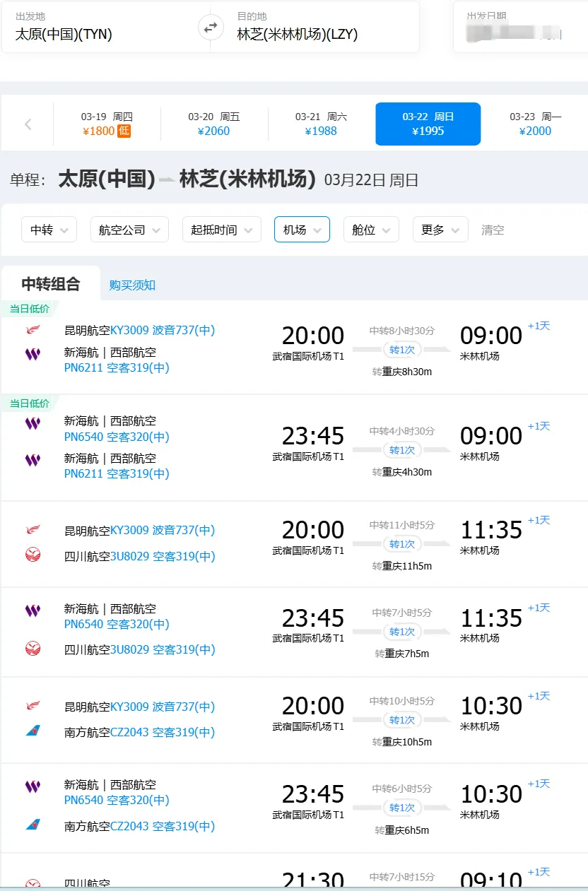Select date 03-23 周一 ¥2000

tap(535, 124)
